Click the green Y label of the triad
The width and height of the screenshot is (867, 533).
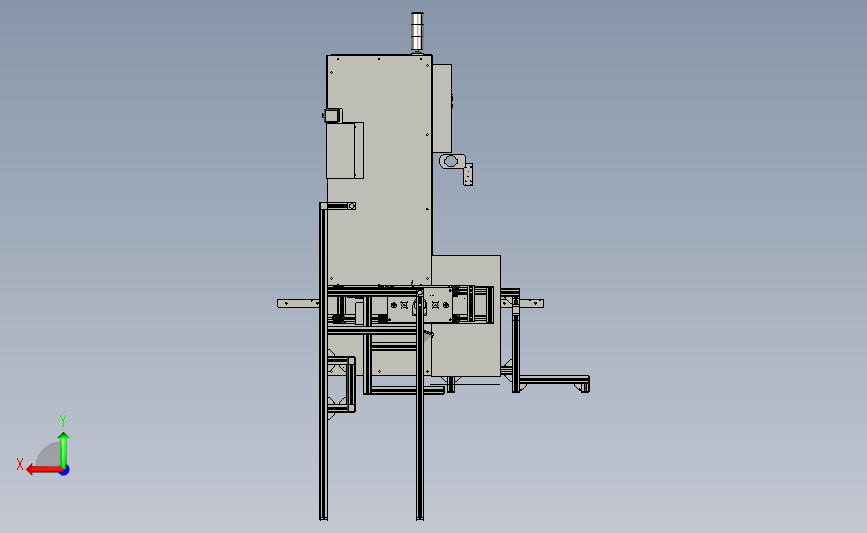pos(63,421)
